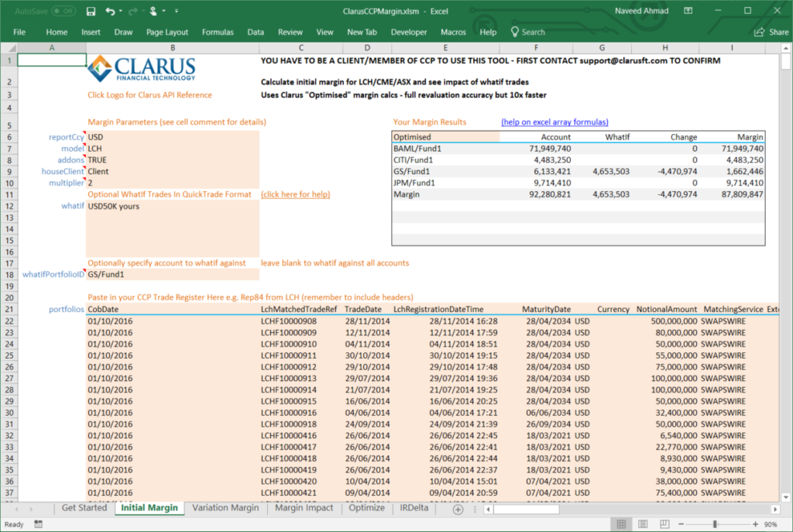The image size is (793, 532).
Task: Zoom in with the plus button
Action: pyautogui.click(x=755, y=524)
